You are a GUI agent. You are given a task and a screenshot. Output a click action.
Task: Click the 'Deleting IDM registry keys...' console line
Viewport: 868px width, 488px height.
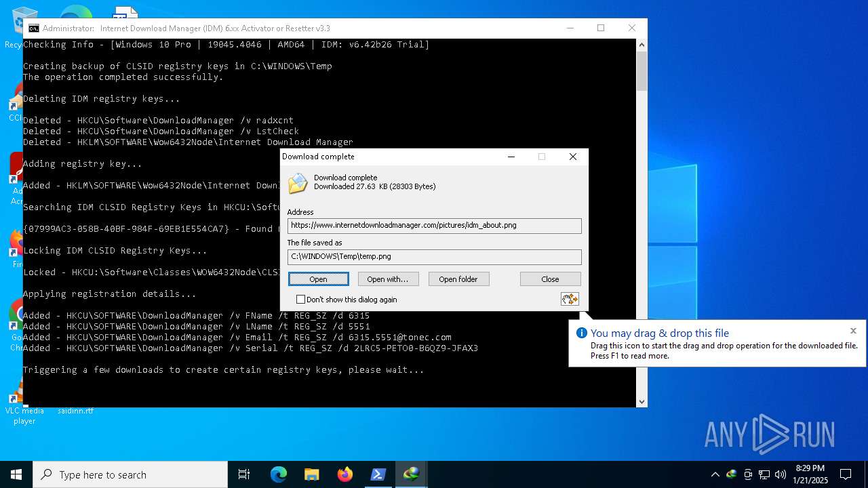(x=102, y=99)
